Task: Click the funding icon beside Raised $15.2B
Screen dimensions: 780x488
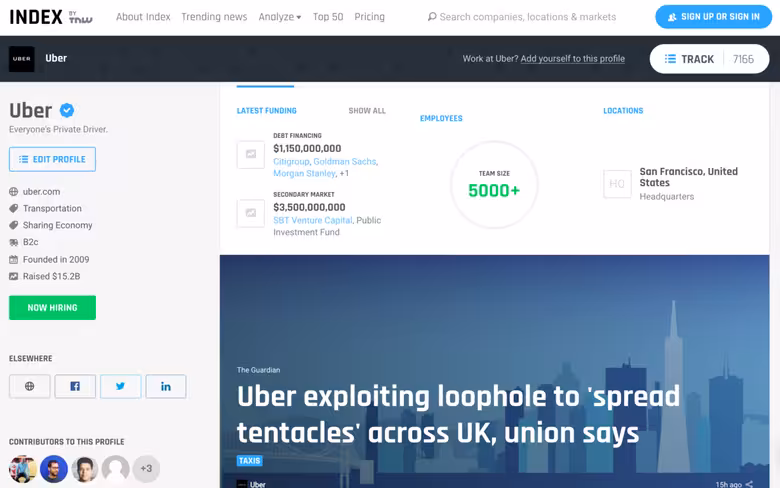Action: (x=13, y=276)
